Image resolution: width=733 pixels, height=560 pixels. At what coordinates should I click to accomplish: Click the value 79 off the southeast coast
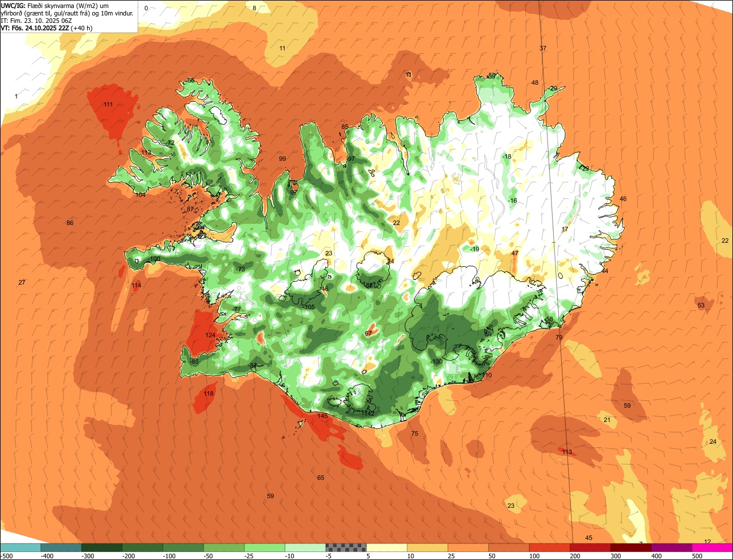[x=559, y=337]
